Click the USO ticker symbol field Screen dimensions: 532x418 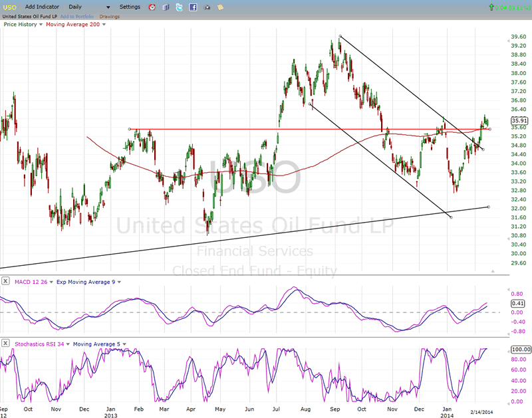pos(10,7)
